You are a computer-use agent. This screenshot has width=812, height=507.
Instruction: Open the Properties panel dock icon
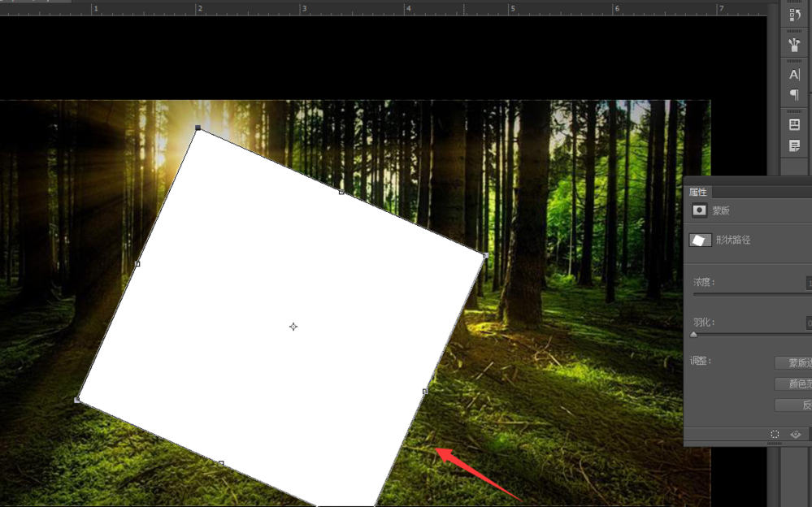tap(794, 124)
